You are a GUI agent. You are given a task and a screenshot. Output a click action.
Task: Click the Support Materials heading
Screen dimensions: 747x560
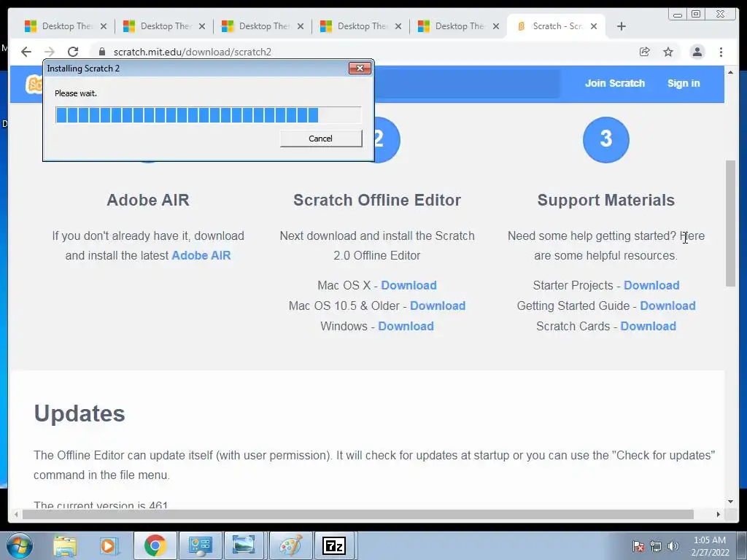click(x=606, y=200)
